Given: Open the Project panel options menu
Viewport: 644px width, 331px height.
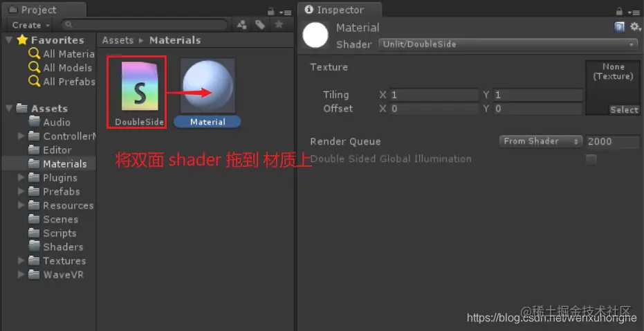Looking at the screenshot, I should click(285, 12).
